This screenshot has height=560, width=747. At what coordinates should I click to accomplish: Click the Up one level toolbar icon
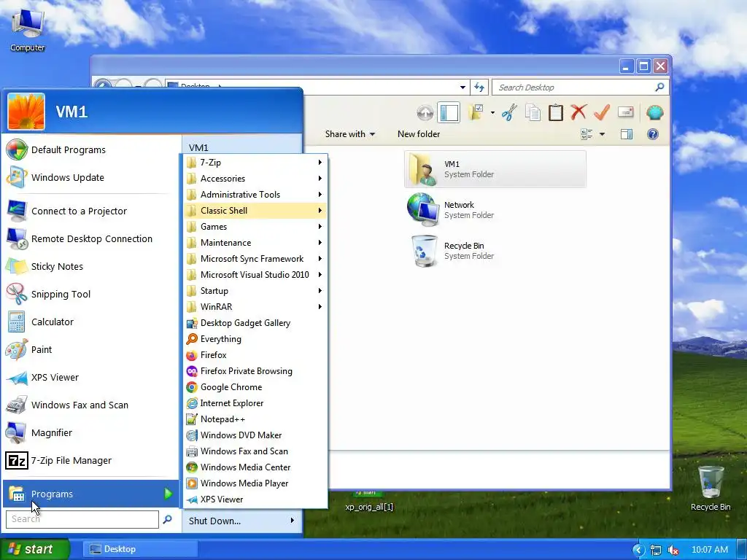click(x=425, y=113)
